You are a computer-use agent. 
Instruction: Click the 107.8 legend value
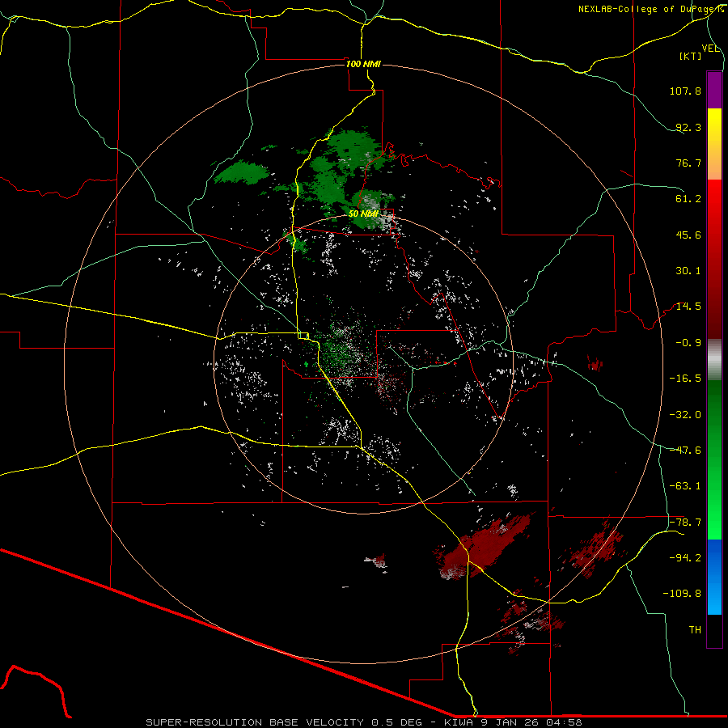685,91
